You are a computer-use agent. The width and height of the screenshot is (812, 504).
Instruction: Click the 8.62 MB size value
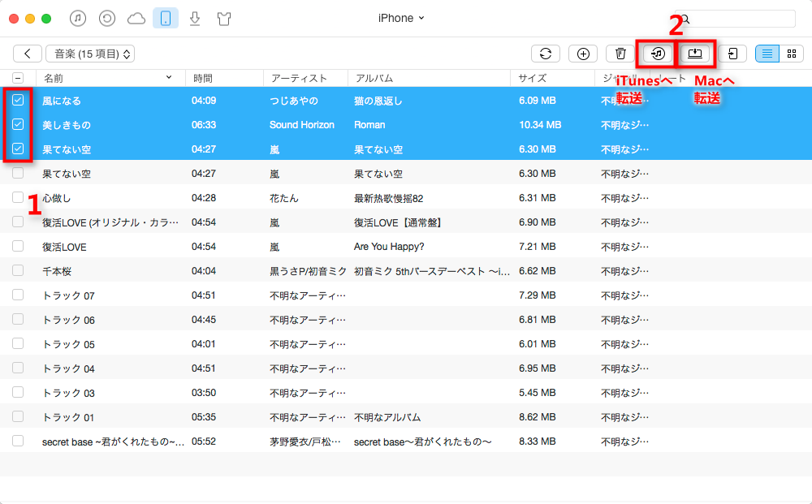tap(537, 417)
